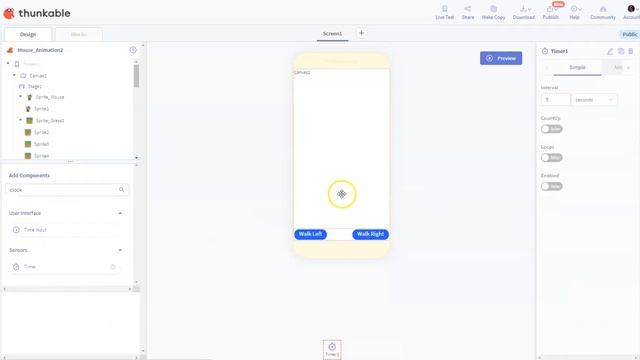The width and height of the screenshot is (640, 360).
Task: Collapse the Sprite_Grass1 group
Action: [20, 120]
